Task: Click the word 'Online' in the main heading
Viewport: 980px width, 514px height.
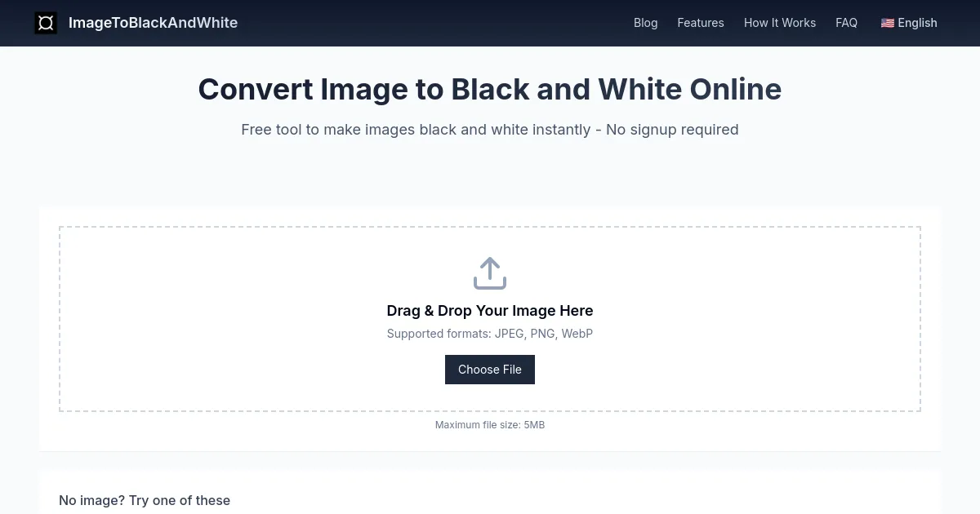Action: (x=735, y=89)
